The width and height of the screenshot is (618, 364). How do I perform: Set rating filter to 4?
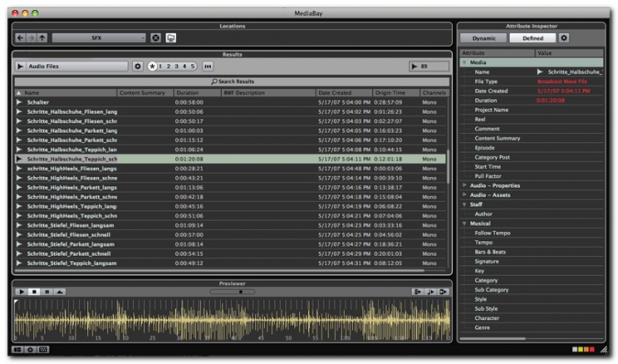coord(184,66)
